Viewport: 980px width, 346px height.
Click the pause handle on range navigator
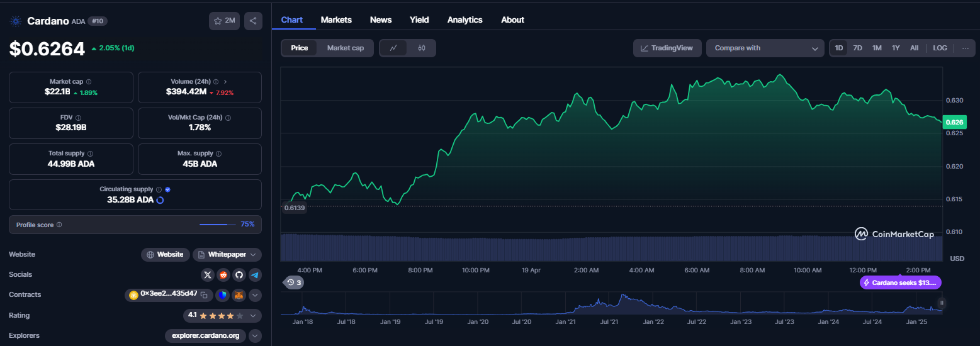pyautogui.click(x=942, y=303)
